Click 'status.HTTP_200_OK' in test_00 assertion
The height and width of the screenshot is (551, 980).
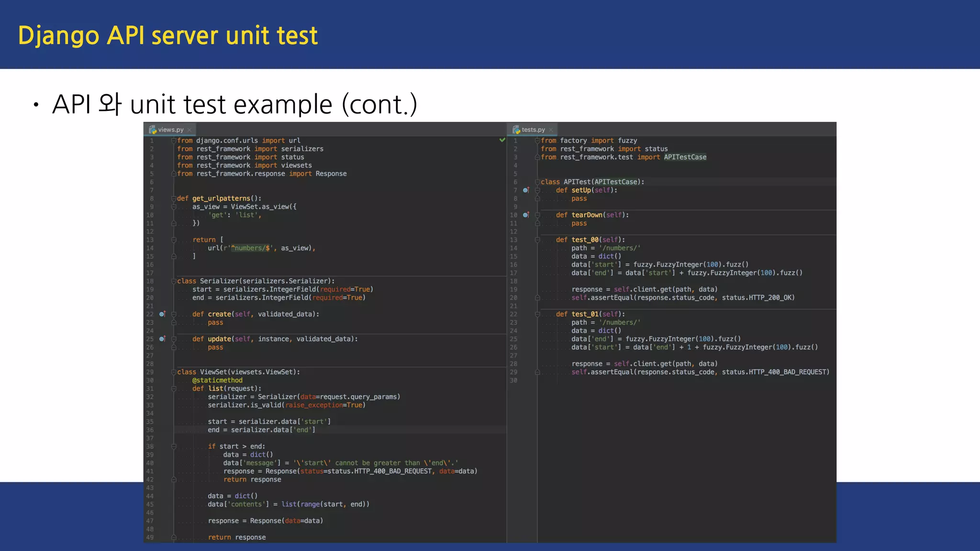pyautogui.click(x=757, y=298)
